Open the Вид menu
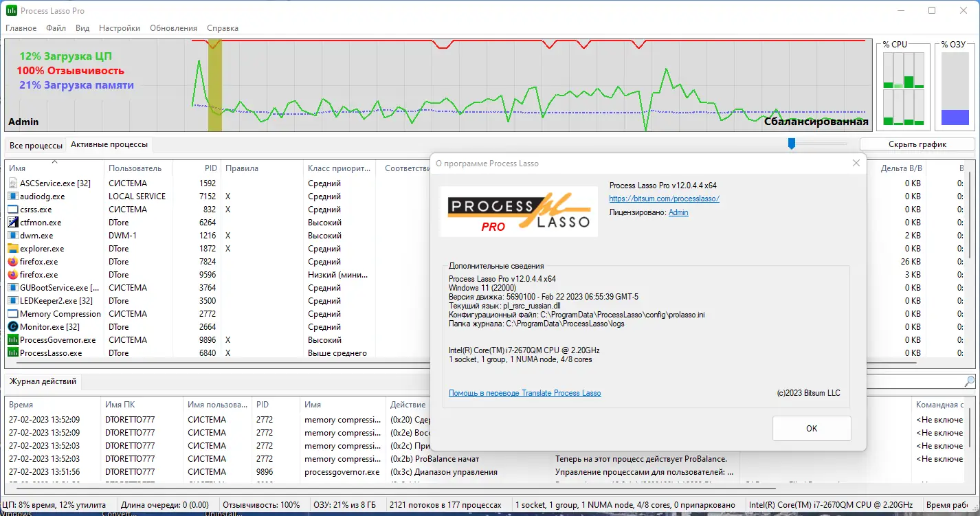This screenshot has width=980, height=516. point(82,27)
